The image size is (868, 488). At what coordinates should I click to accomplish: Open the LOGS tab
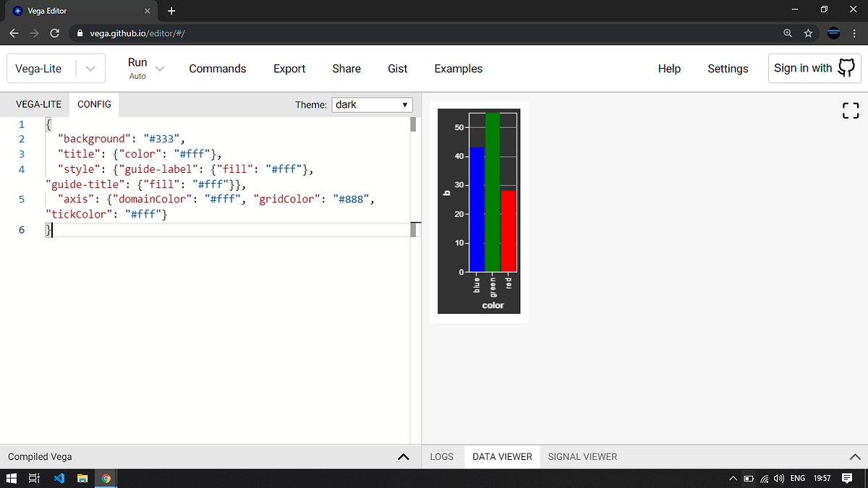tap(441, 456)
